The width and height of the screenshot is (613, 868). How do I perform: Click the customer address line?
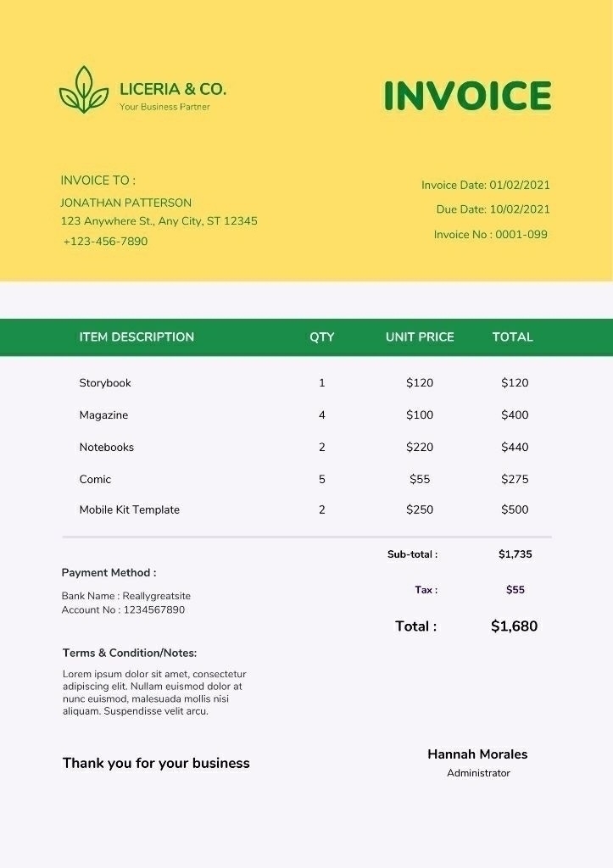[159, 221]
